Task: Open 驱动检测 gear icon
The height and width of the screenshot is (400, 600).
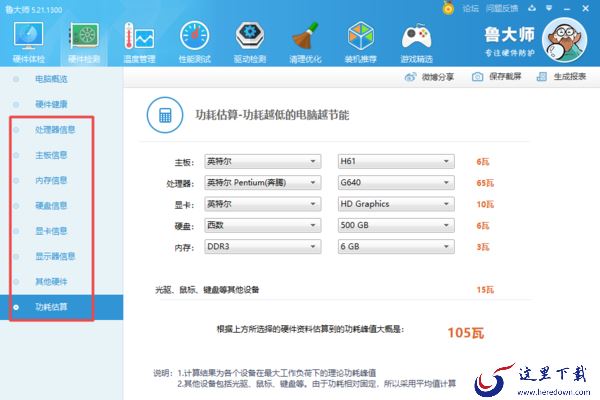Action: (249, 42)
